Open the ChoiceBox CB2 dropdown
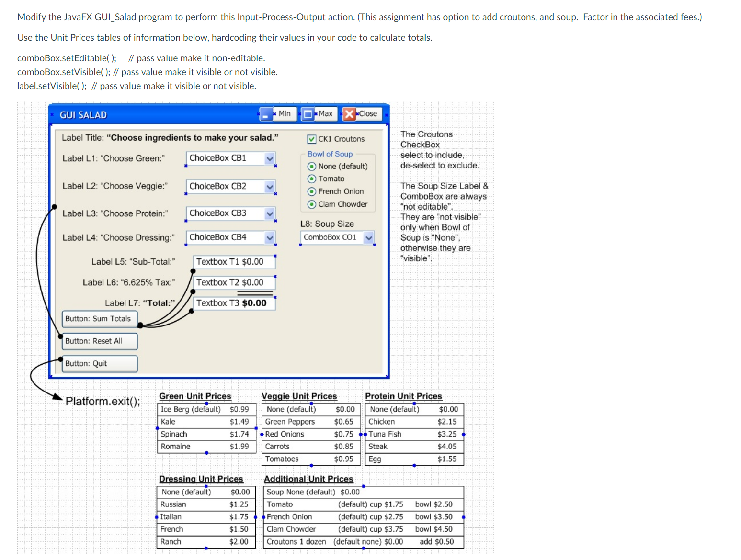Viewport: 741px width, 560px height. [269, 186]
